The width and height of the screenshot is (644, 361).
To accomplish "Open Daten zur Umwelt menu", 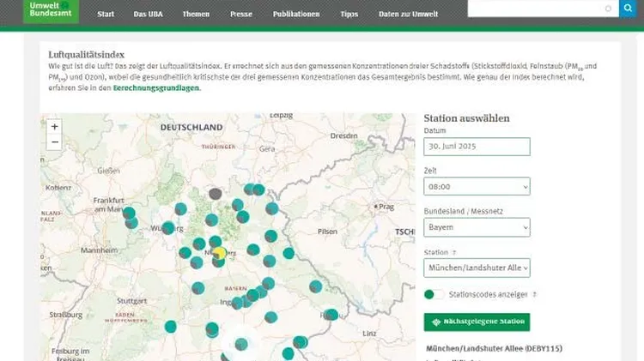I will (x=408, y=14).
